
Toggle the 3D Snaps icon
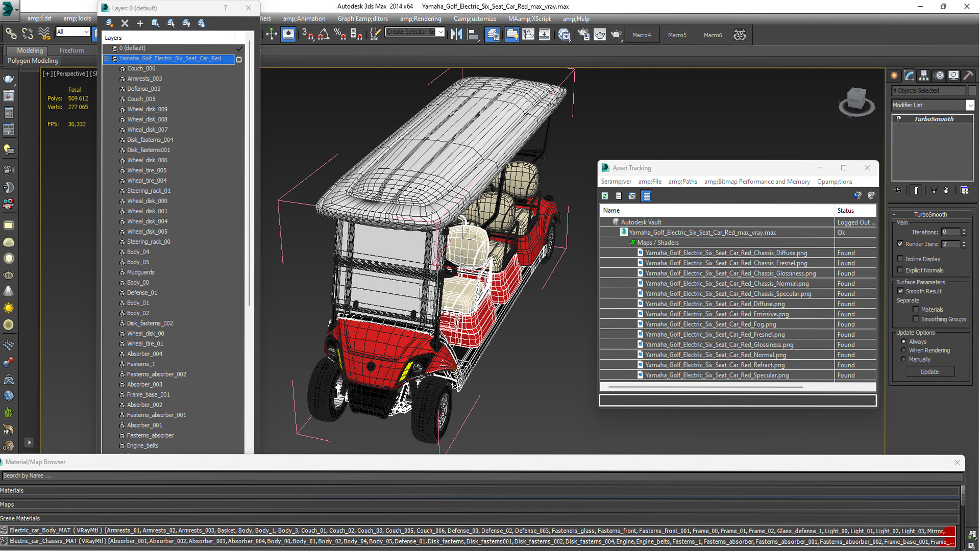click(307, 34)
